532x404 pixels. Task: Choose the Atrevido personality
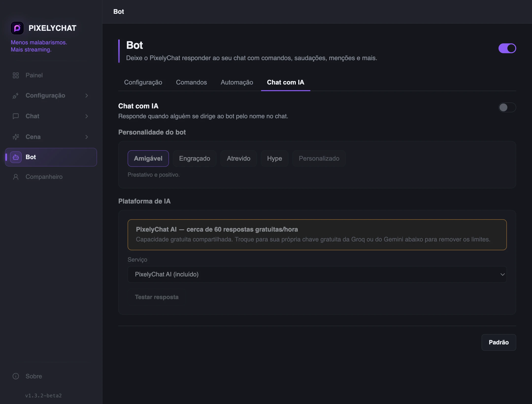(238, 158)
